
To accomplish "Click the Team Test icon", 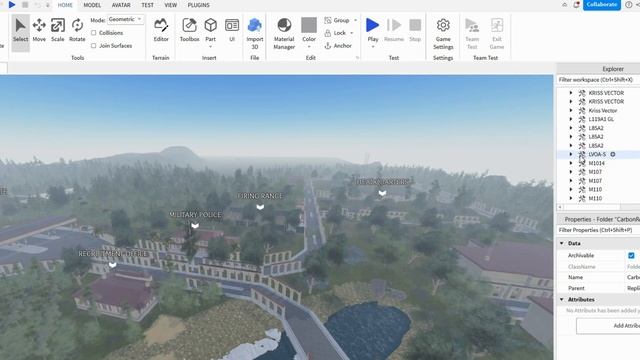I will (x=472, y=25).
